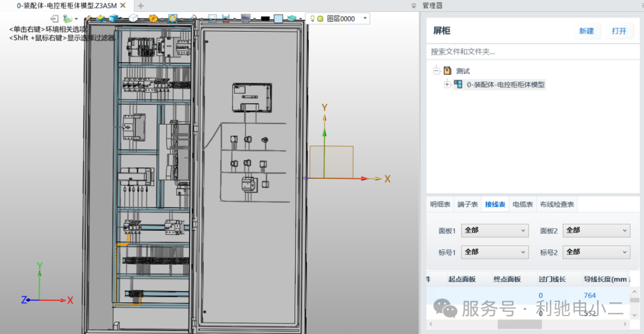644x334 pixels.
Task: Expand the 0-装配体-电控柜柜体模型 tree node
Action: [x=447, y=85]
